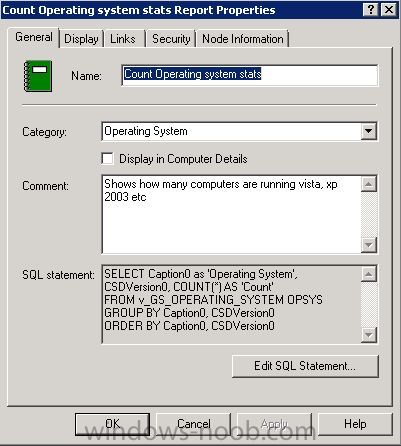Click Comment box scroll up arrow
The height and width of the screenshot is (446, 401).
[x=369, y=184]
